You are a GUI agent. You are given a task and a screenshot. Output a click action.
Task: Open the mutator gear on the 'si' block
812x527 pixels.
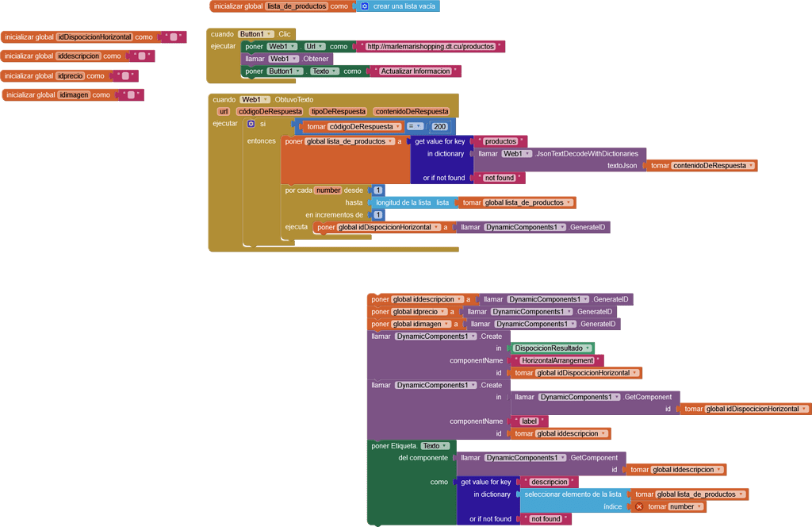251,125
